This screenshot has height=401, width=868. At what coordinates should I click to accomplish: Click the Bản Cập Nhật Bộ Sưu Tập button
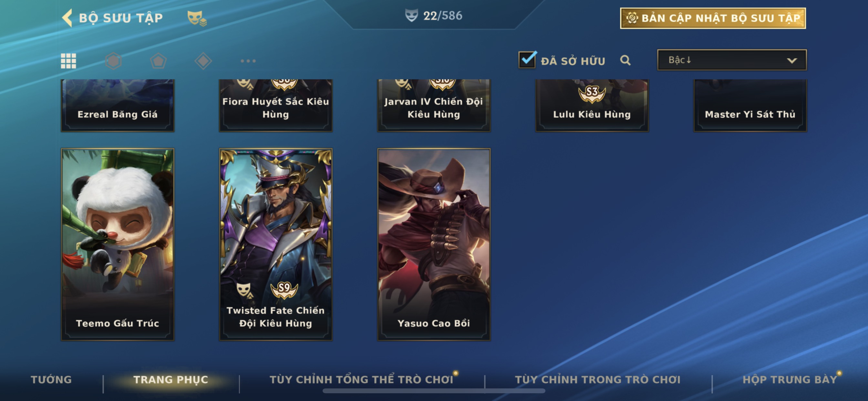point(713,18)
